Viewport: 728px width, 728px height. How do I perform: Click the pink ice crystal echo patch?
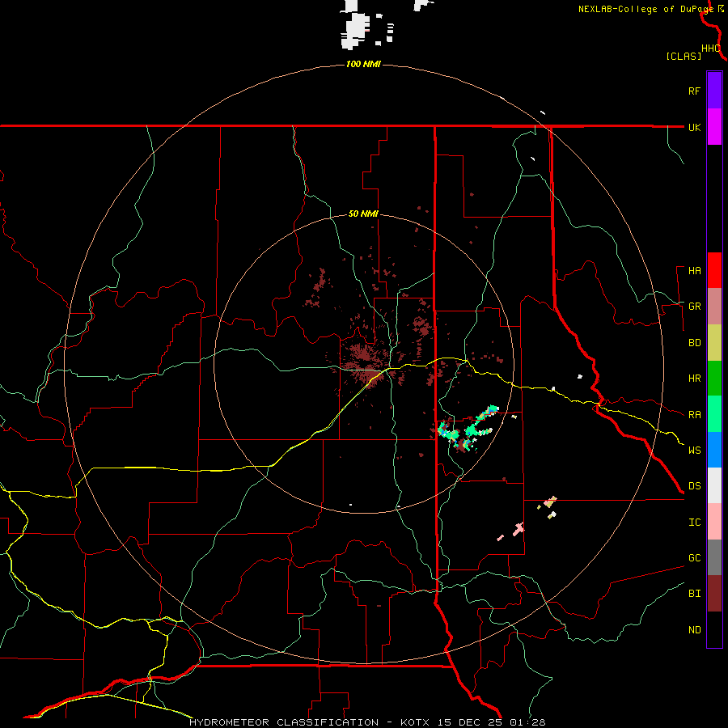coord(518,529)
